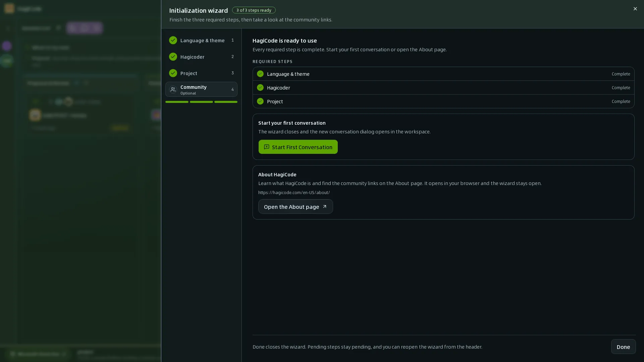Image resolution: width=644 pixels, height=362 pixels.
Task: Click the Hagicoder checkmark icon in sidebar
Action: tap(173, 57)
